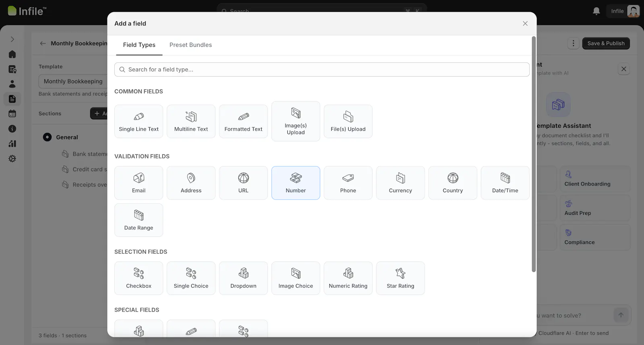
Task: Select the Number field type
Action: click(295, 183)
